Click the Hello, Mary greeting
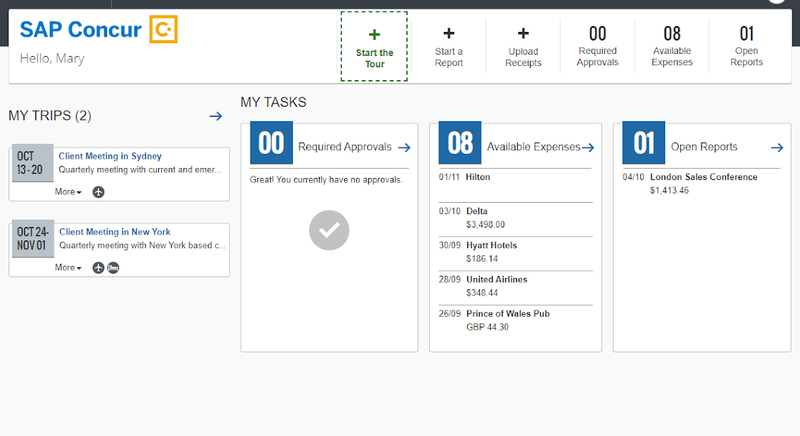 (x=52, y=59)
